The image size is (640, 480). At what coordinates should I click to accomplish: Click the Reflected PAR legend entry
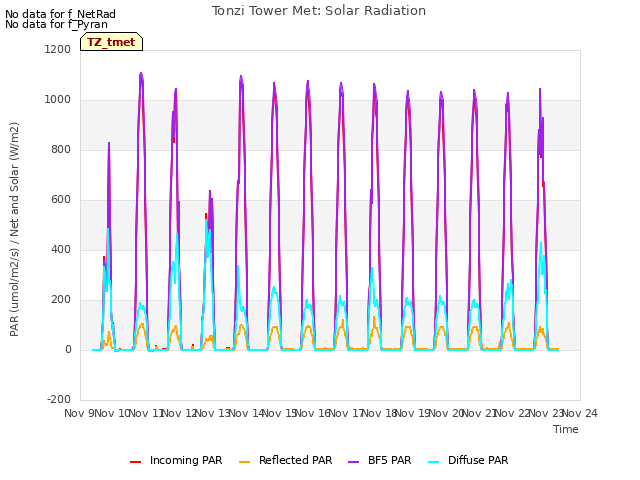coord(285,461)
